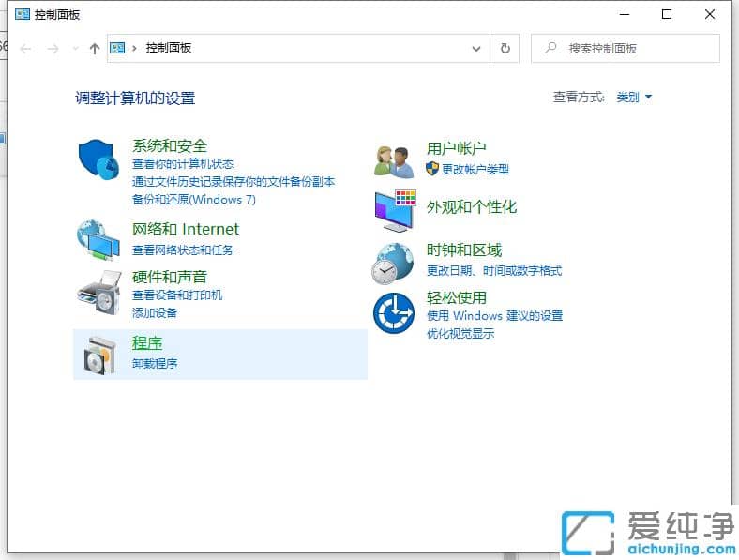Click the forward navigation arrow

pos(53,49)
